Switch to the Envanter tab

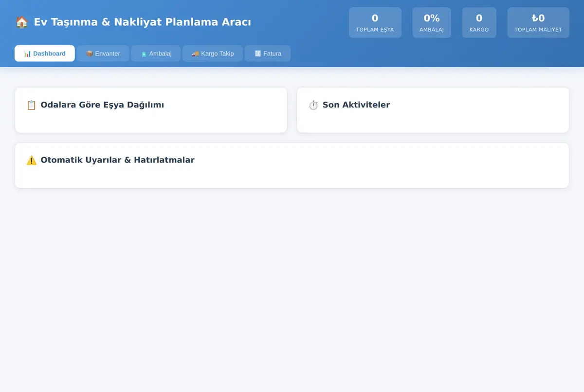point(103,53)
